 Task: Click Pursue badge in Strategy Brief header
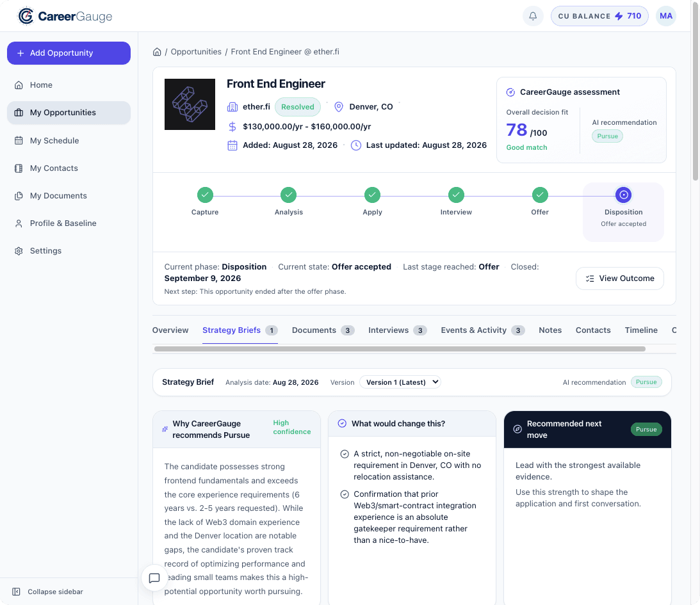tap(646, 382)
